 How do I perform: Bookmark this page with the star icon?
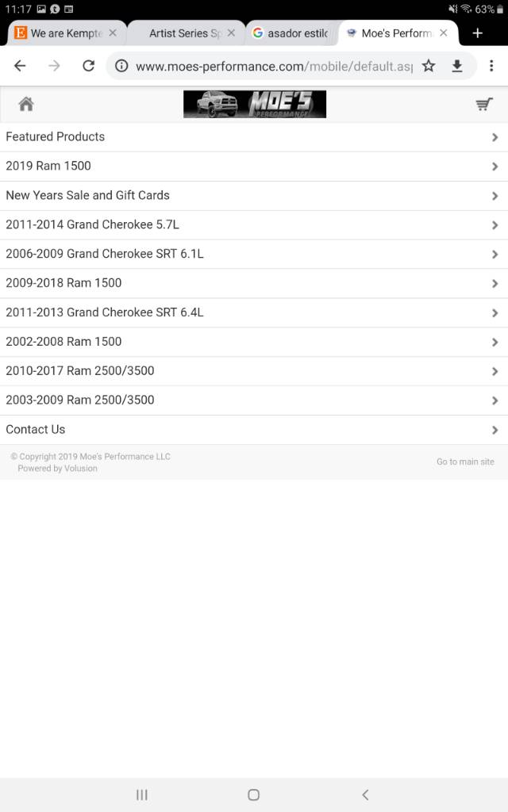coord(428,66)
